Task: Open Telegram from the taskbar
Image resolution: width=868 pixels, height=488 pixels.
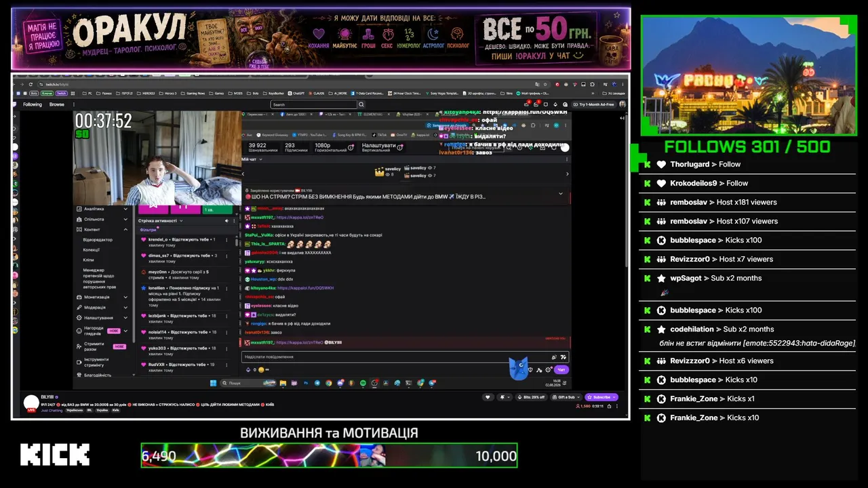Action: (x=317, y=383)
